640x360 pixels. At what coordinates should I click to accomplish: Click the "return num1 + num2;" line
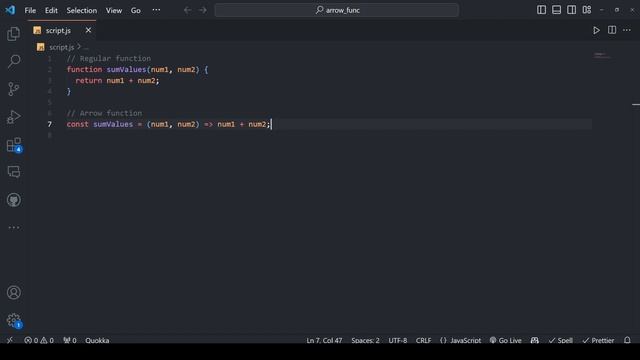click(117, 80)
